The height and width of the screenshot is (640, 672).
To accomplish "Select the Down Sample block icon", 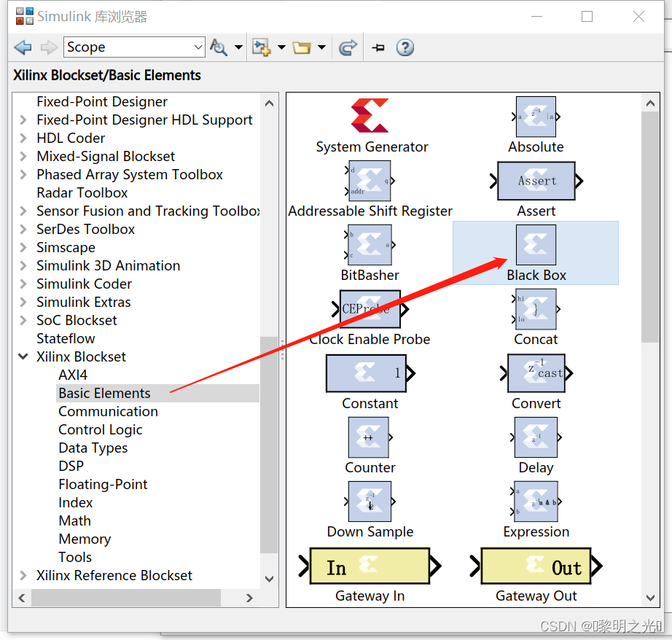I will [370, 502].
